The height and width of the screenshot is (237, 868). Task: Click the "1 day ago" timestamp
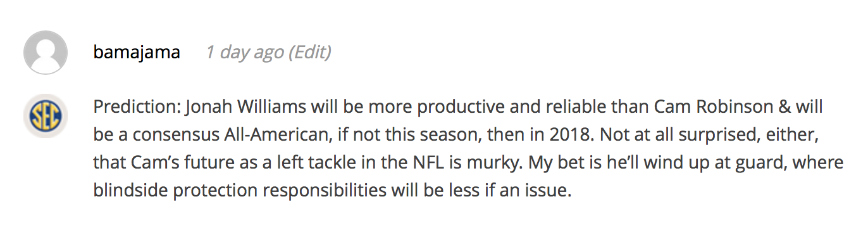244,52
